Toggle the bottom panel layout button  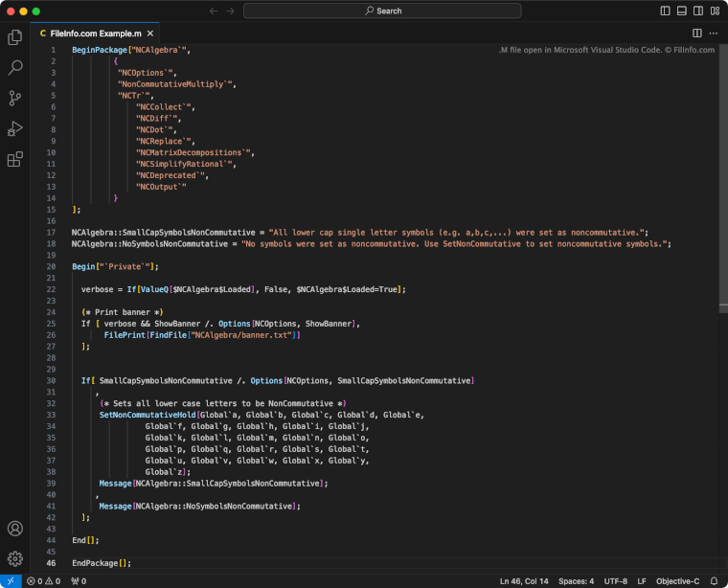click(682, 11)
